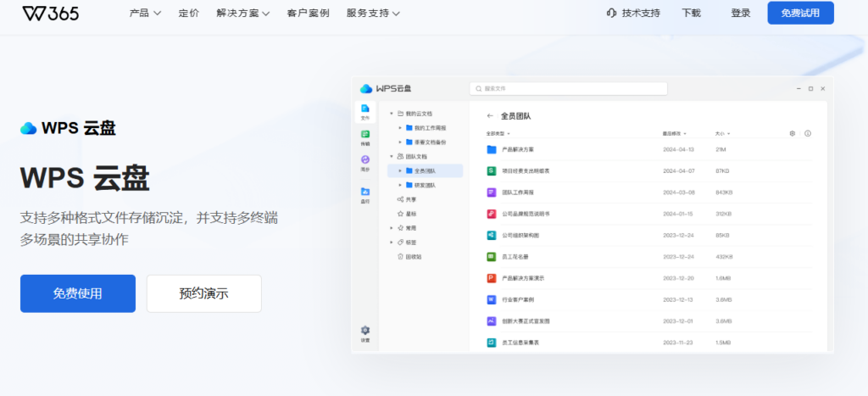Image resolution: width=868 pixels, height=396 pixels.
Task: Click the headset icon beside 技术支持
Action: point(611,13)
